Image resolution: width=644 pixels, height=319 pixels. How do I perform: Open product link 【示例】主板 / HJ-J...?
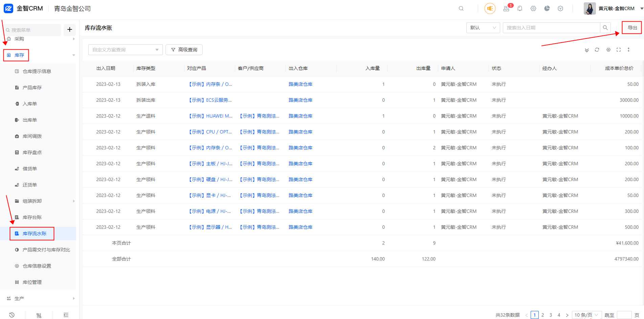click(x=210, y=164)
